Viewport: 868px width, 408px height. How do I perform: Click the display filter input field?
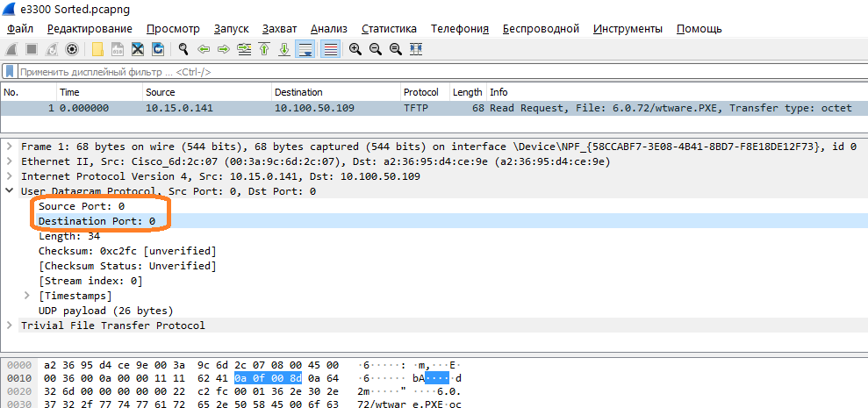point(351,71)
